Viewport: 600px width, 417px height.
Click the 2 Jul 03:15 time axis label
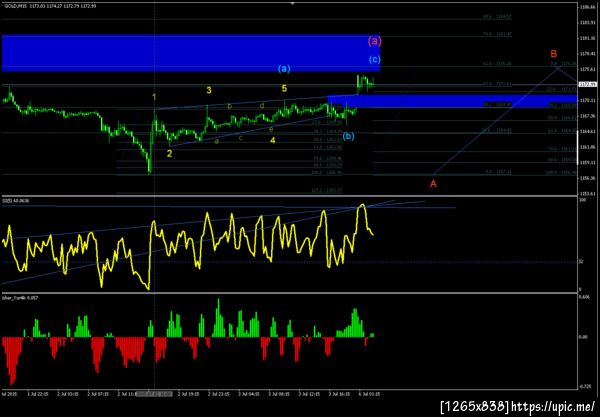(x=68, y=393)
